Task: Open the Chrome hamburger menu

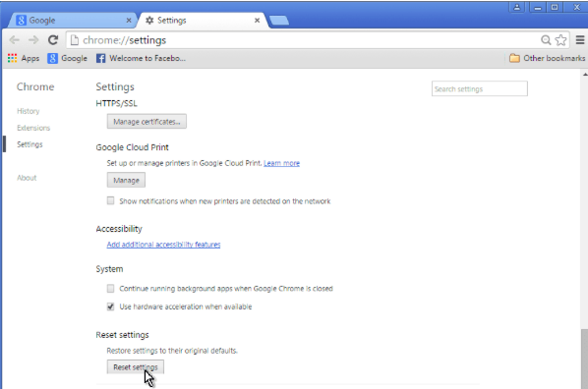Action: click(x=580, y=39)
